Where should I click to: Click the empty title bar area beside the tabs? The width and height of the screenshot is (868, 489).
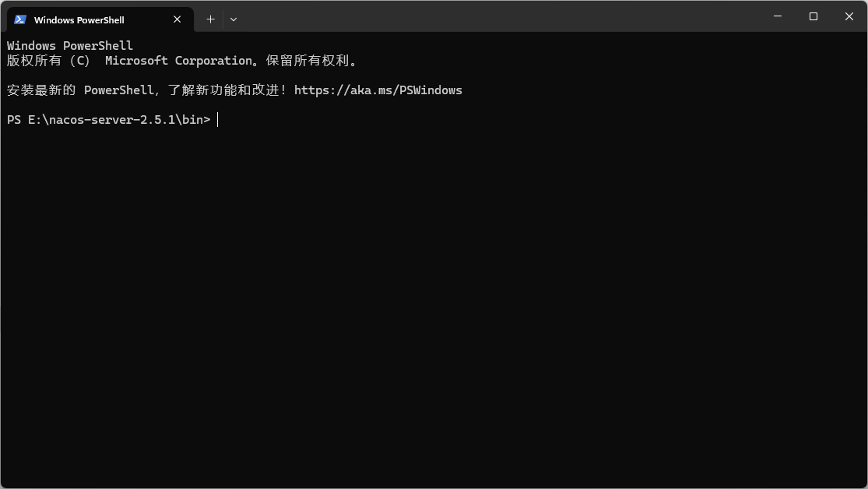click(x=498, y=16)
